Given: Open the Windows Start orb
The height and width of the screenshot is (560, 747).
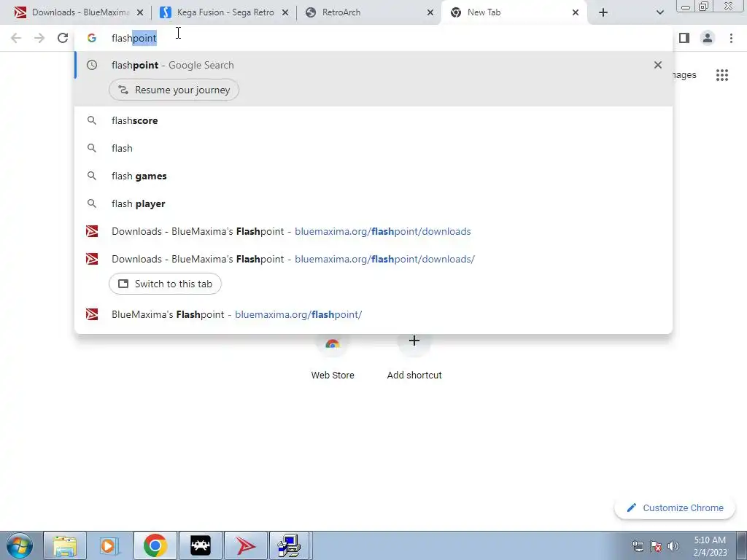Looking at the screenshot, I should tap(19, 545).
